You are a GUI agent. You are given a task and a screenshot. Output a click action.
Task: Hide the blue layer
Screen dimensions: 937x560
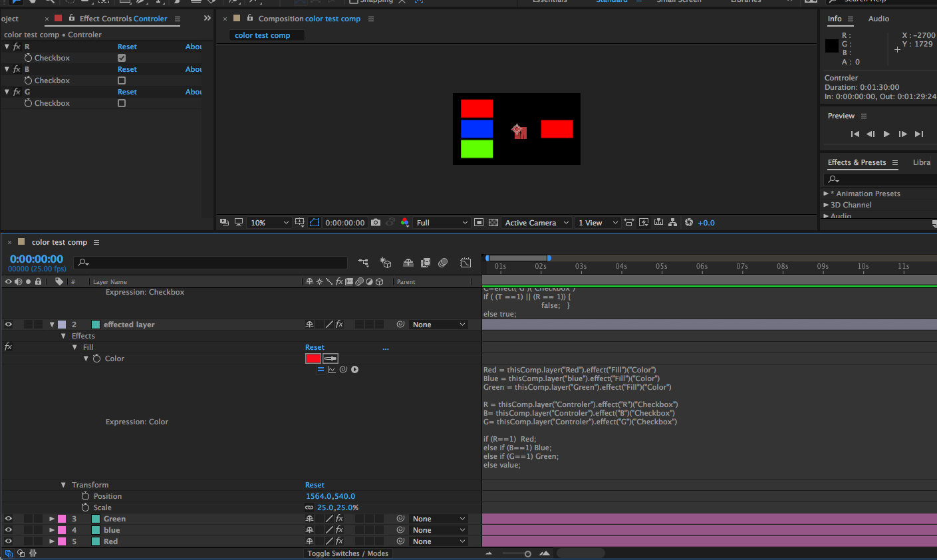[9, 530]
